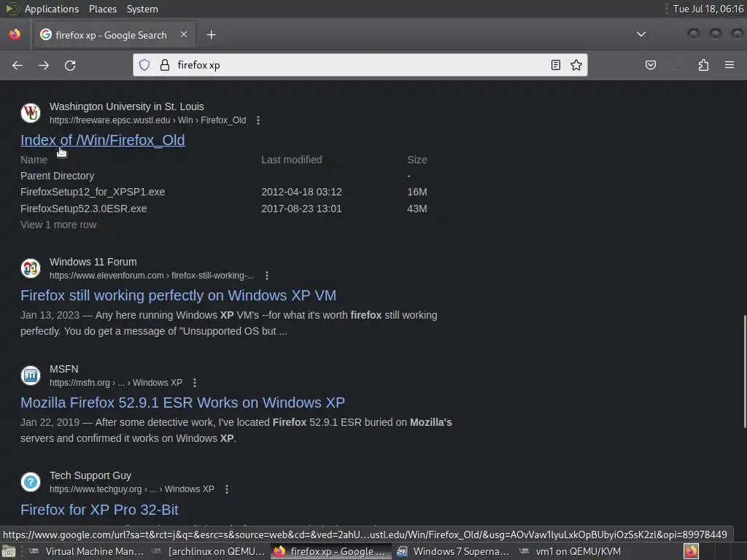Click the elevenforum.com URL breadcrumb
Viewport: 747px width, 560px height.
coord(152,276)
